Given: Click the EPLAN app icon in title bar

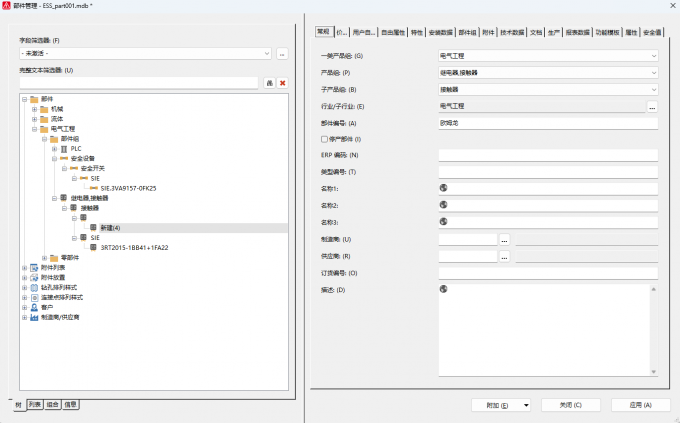Looking at the screenshot, I should (6, 6).
